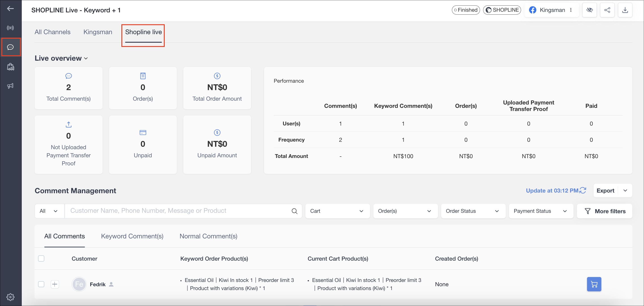
Task: Click the Total Order Amount dollar icon
Action: [217, 76]
